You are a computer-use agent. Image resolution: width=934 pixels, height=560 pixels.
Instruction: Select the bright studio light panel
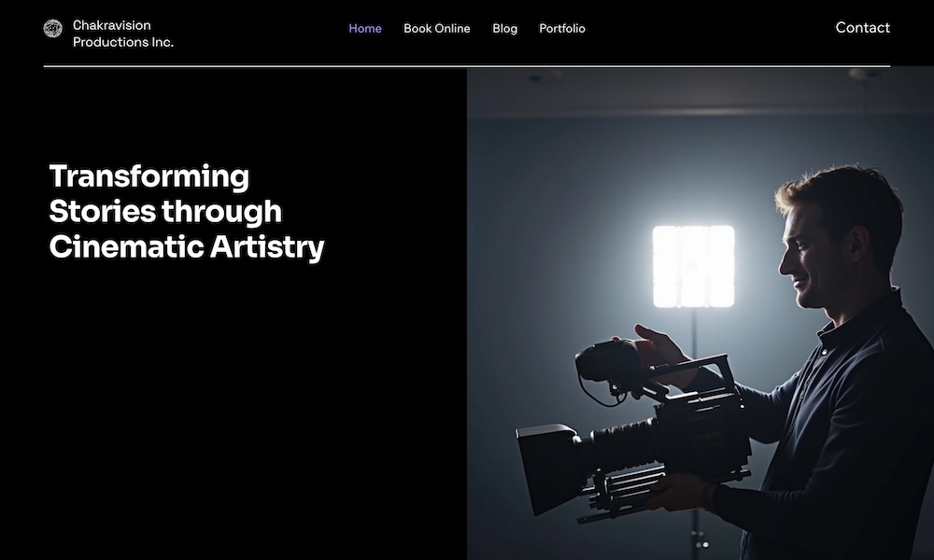click(x=693, y=266)
